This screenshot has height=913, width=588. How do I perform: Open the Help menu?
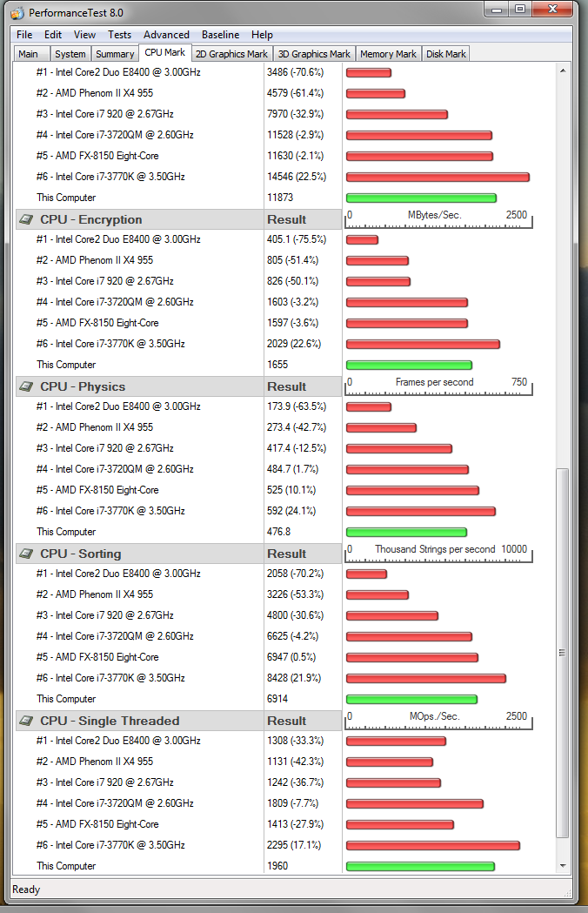[x=262, y=35]
